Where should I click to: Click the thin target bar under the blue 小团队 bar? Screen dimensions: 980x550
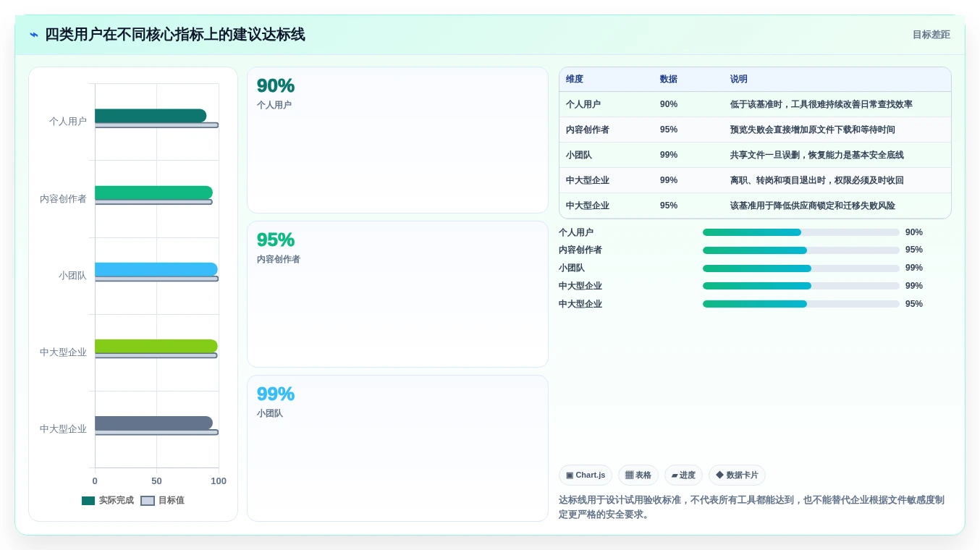pyautogui.click(x=156, y=279)
